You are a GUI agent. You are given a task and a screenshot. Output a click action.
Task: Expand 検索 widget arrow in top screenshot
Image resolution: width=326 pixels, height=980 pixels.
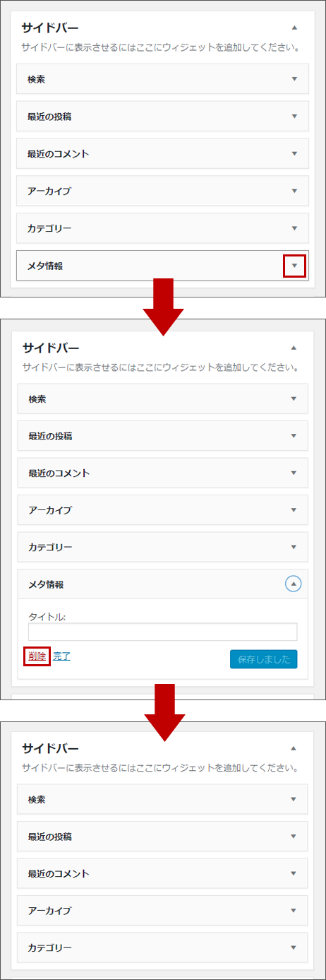point(294,79)
